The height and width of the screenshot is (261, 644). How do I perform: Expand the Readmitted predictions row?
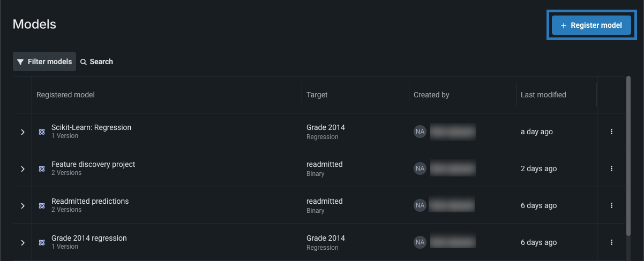coord(23,205)
